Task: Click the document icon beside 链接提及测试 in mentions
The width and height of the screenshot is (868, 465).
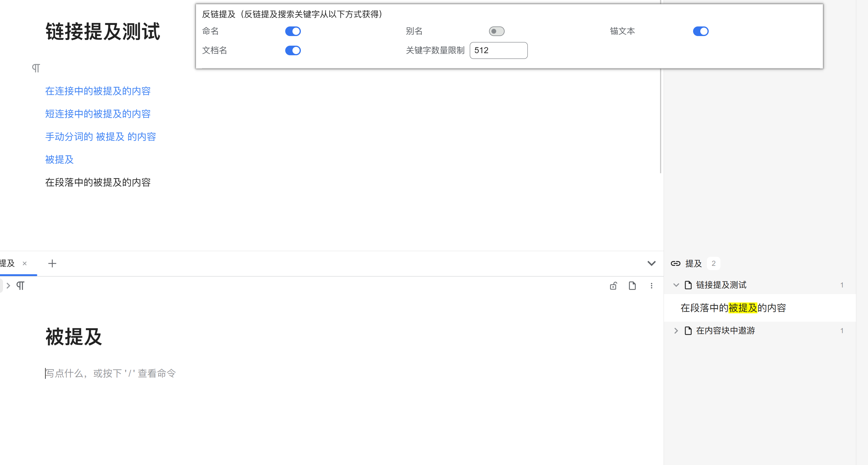Action: click(688, 285)
